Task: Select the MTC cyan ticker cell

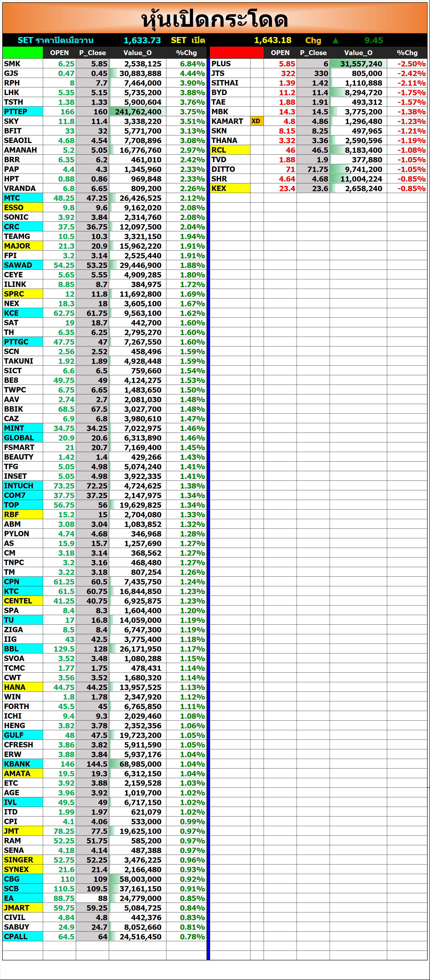Action: click(23, 198)
